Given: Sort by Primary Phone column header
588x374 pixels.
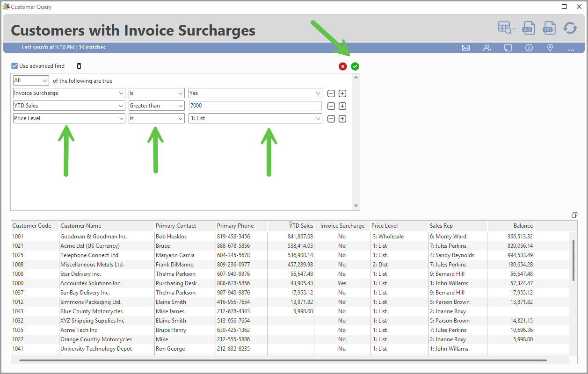Looking at the screenshot, I should click(x=241, y=226).
